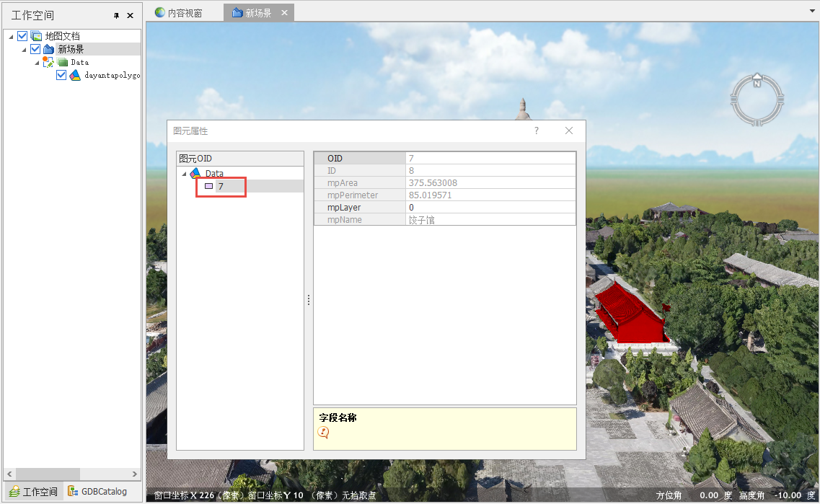
Task: Click the Data layer edit-state icon
Action: (48, 63)
